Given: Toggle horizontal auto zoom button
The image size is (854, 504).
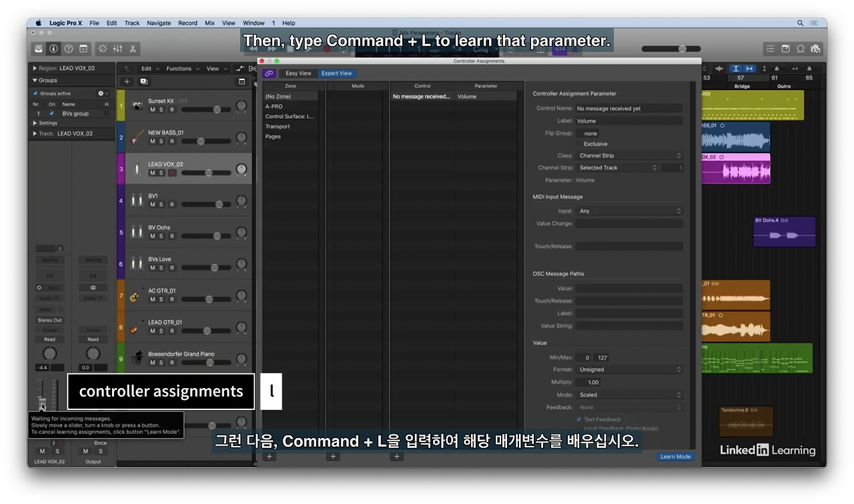Looking at the screenshot, I should (x=749, y=69).
